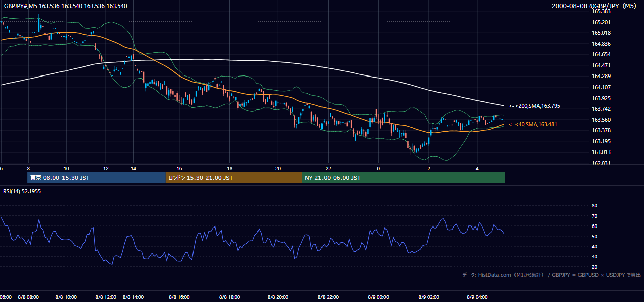Click price axis value 162.831
The image size is (644, 302).
[601, 163]
